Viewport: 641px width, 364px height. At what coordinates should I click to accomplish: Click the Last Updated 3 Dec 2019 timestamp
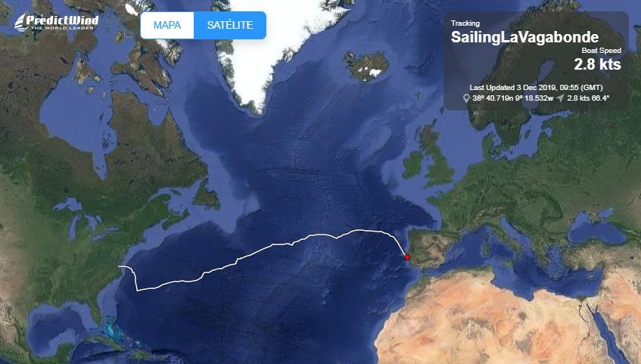point(536,88)
